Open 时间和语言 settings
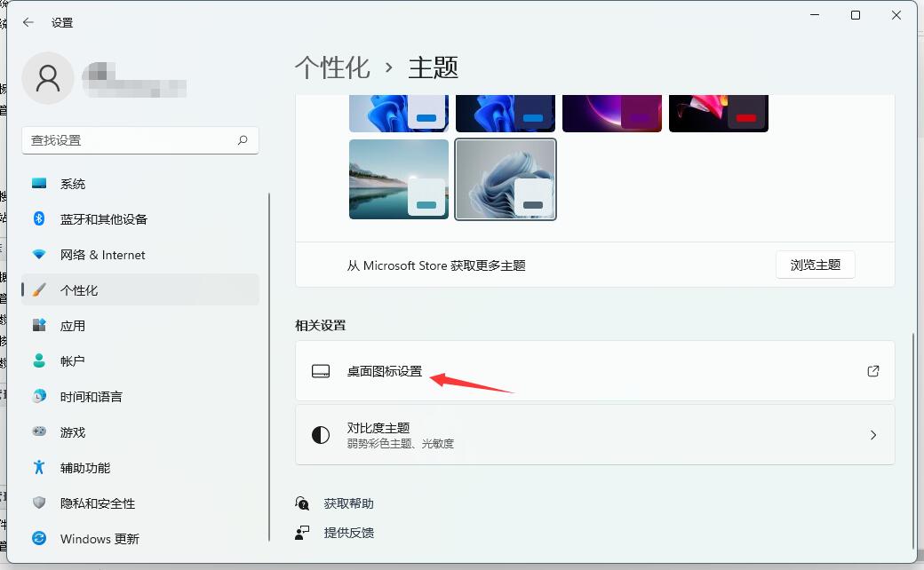The width and height of the screenshot is (924, 570). 140,396
